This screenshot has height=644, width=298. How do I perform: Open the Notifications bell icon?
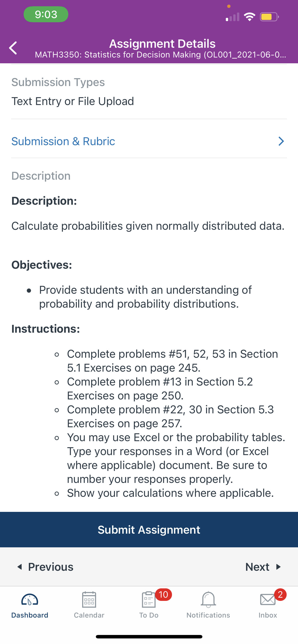(x=208, y=599)
